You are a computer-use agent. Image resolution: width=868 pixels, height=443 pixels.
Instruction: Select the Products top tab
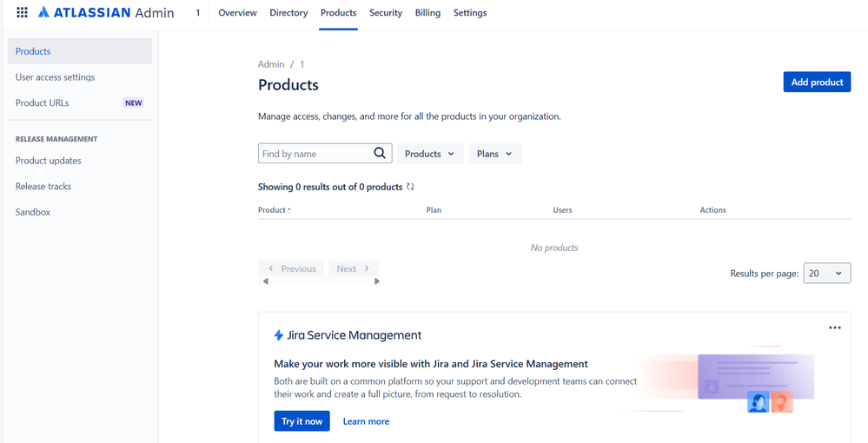338,13
